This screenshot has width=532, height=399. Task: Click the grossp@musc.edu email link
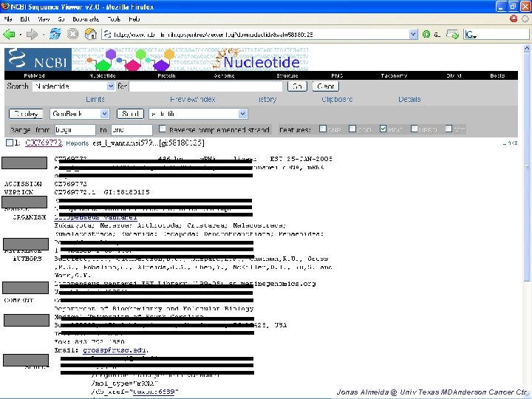tap(115, 350)
